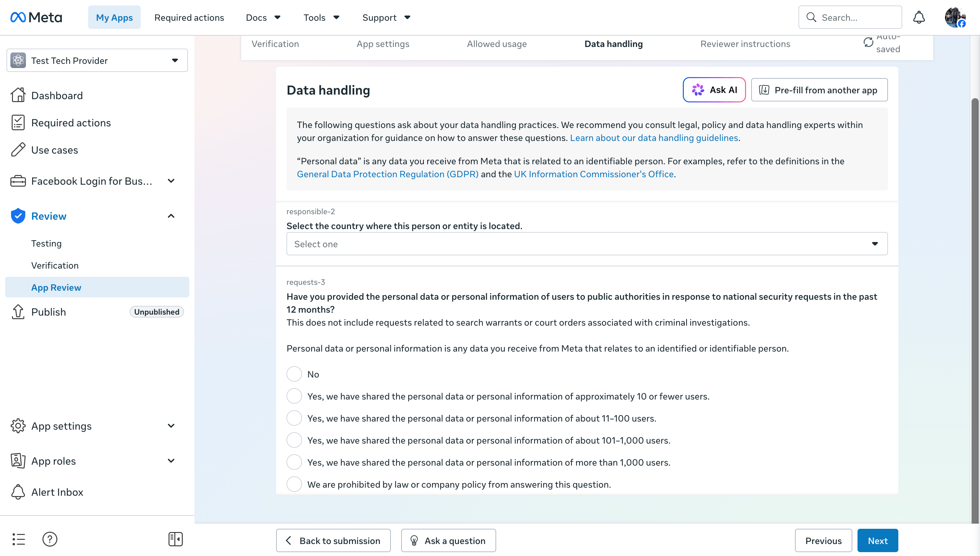Click the Dashboard house icon
980x556 pixels.
tap(18, 95)
